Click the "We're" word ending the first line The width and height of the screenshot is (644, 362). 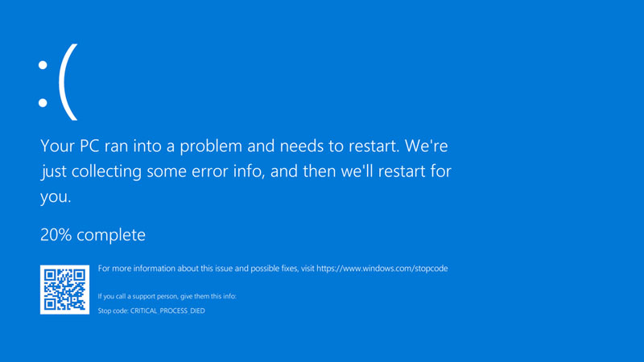coord(427,146)
